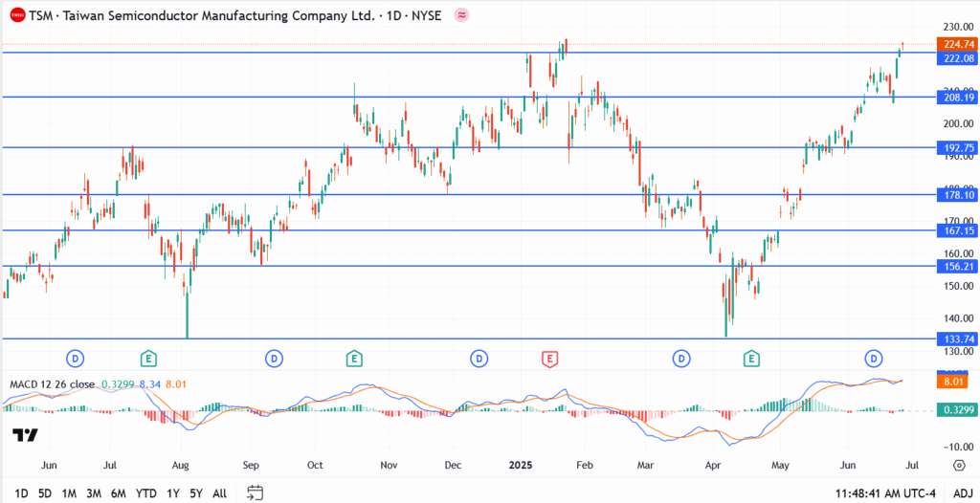Image resolution: width=980 pixels, height=503 pixels.
Task: Open the go-to-date calendar icon
Action: tap(255, 493)
